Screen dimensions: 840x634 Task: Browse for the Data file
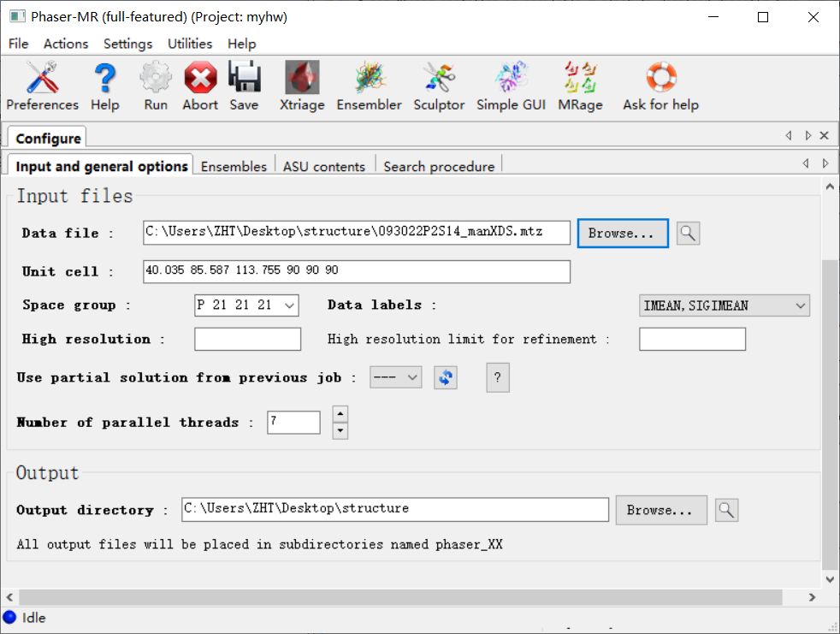tap(623, 233)
